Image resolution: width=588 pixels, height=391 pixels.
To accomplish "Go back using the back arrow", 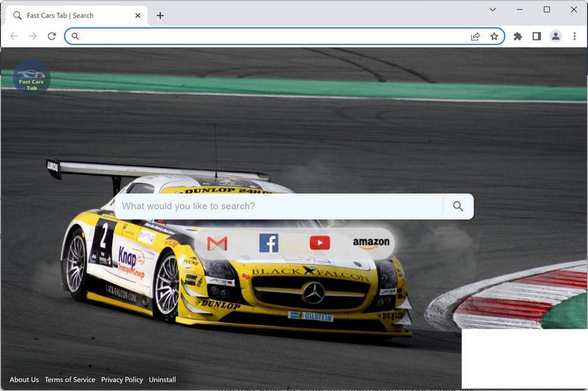I will [x=14, y=36].
